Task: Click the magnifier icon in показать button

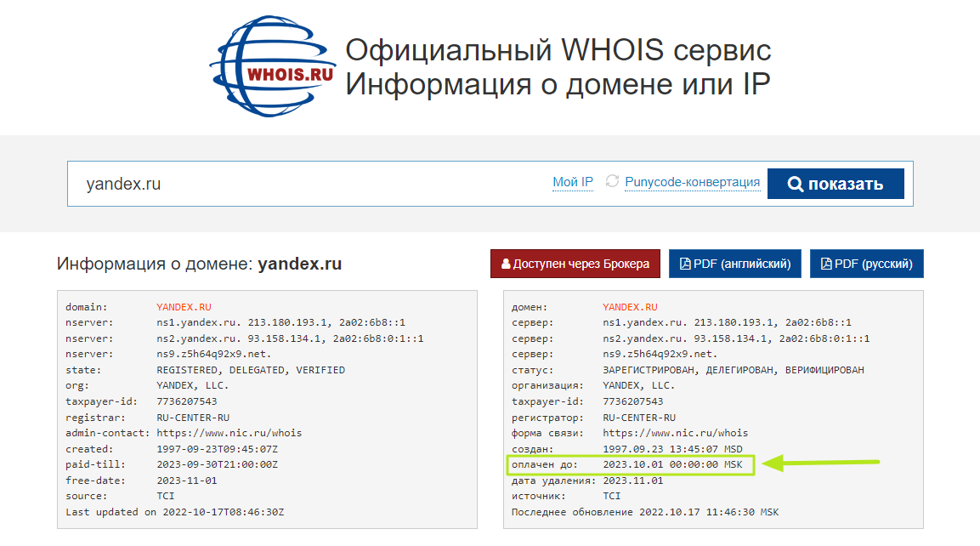Action: click(x=795, y=184)
